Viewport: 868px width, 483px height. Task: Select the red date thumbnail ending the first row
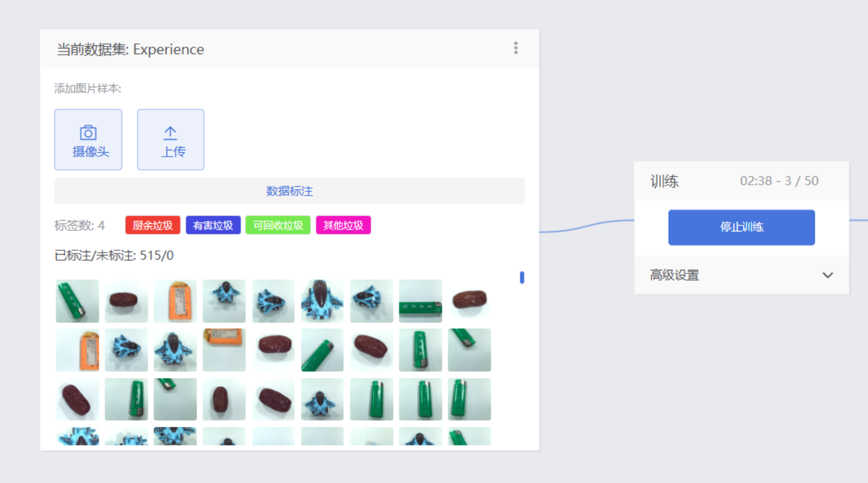pyautogui.click(x=469, y=301)
